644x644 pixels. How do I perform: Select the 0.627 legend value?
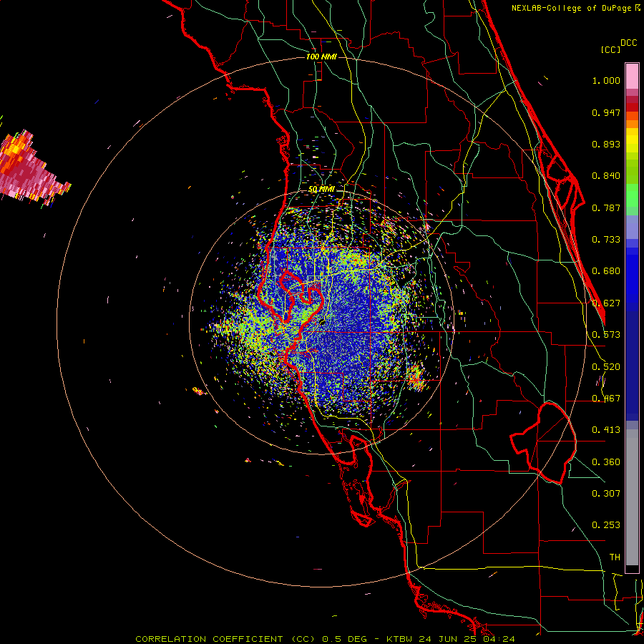point(606,303)
